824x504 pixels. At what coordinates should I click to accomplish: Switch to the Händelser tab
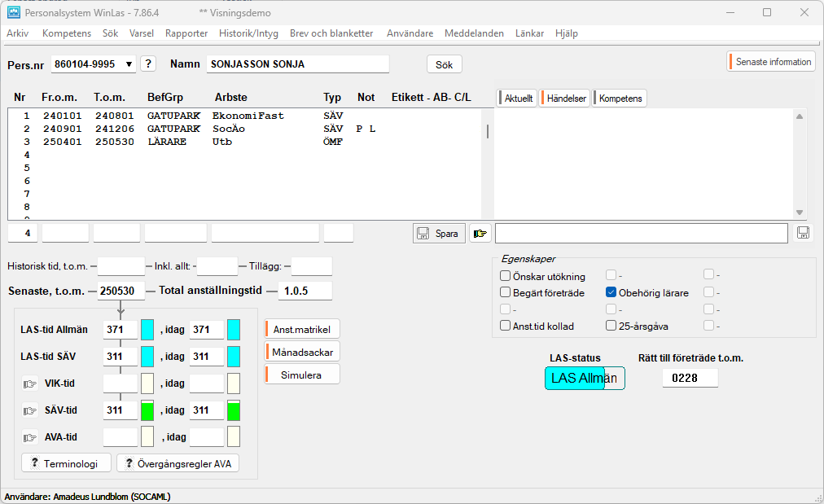click(x=565, y=99)
